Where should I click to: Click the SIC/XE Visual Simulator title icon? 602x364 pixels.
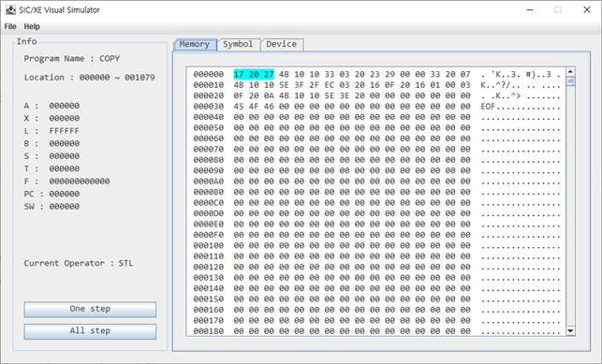point(10,10)
